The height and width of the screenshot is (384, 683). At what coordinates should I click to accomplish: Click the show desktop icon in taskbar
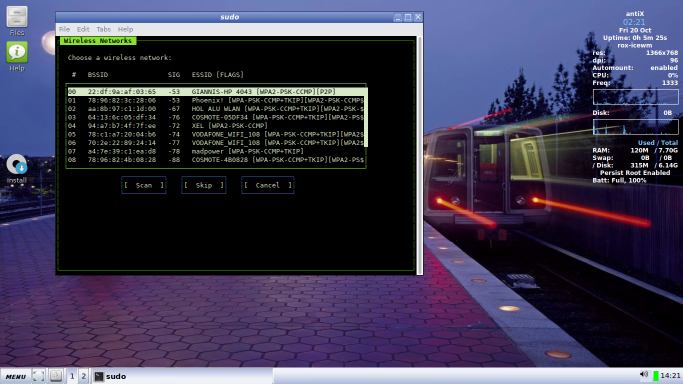[x=38, y=376]
